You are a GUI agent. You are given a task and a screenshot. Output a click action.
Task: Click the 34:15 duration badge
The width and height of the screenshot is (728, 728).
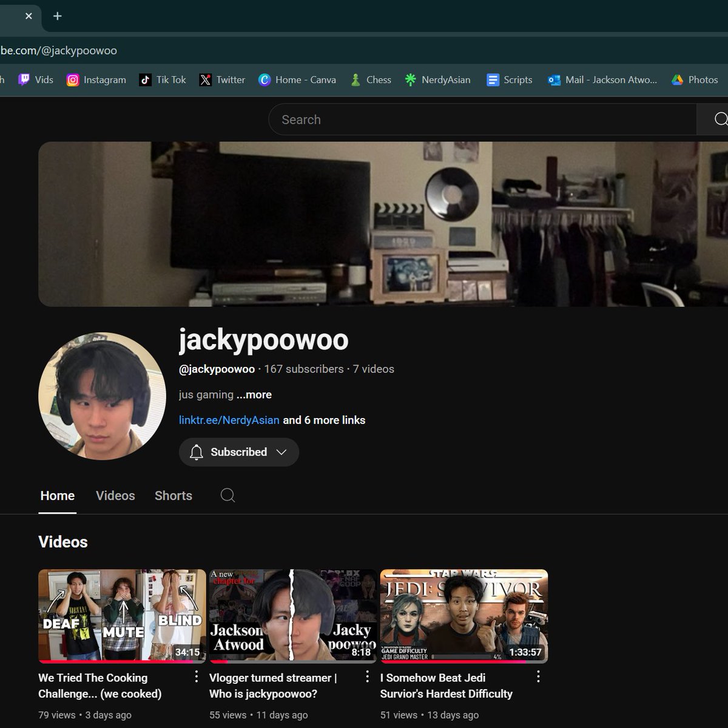pyautogui.click(x=187, y=652)
